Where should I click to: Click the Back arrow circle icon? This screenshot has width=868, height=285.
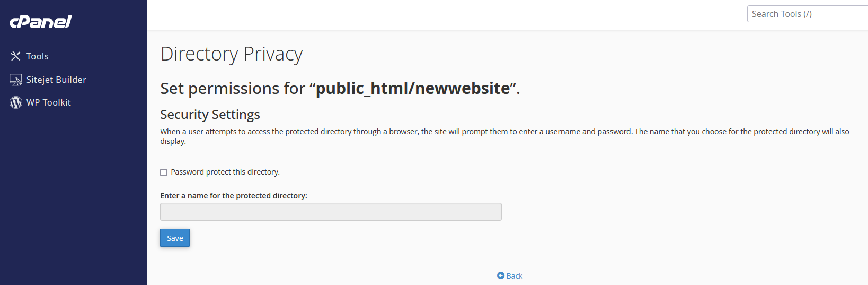(501, 275)
